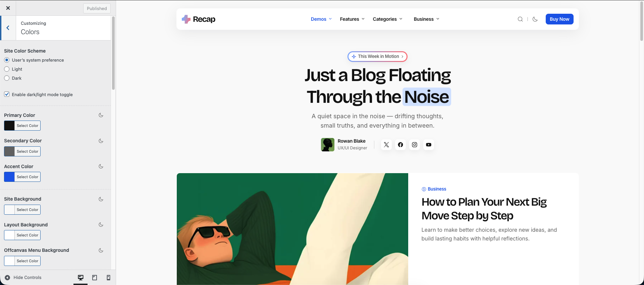Toggle dark mode via the header moon icon
This screenshot has width=644, height=285.
tap(535, 19)
